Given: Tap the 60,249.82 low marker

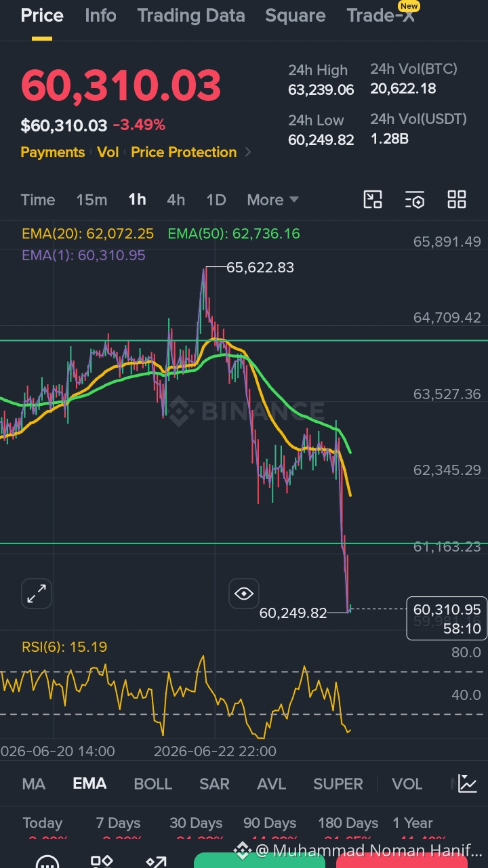Looking at the screenshot, I should point(293,613).
